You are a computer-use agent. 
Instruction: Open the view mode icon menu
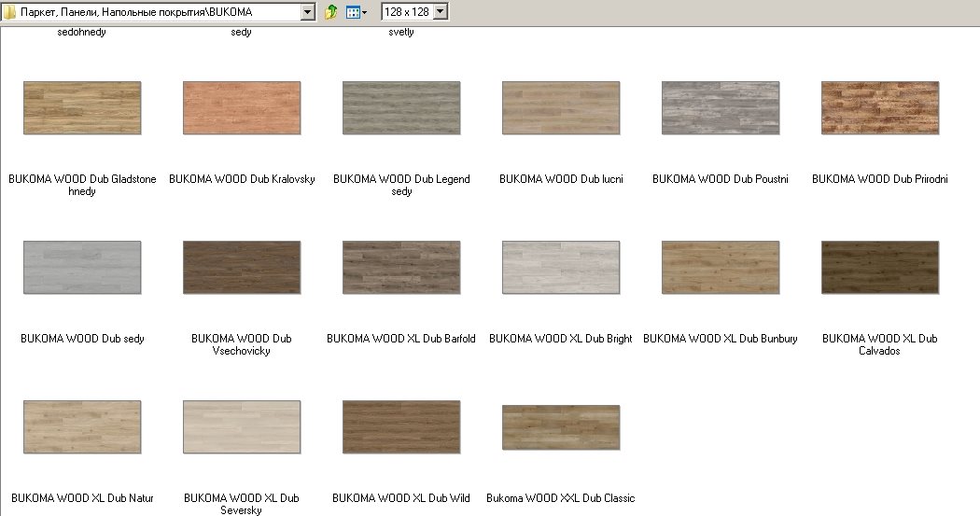click(357, 12)
